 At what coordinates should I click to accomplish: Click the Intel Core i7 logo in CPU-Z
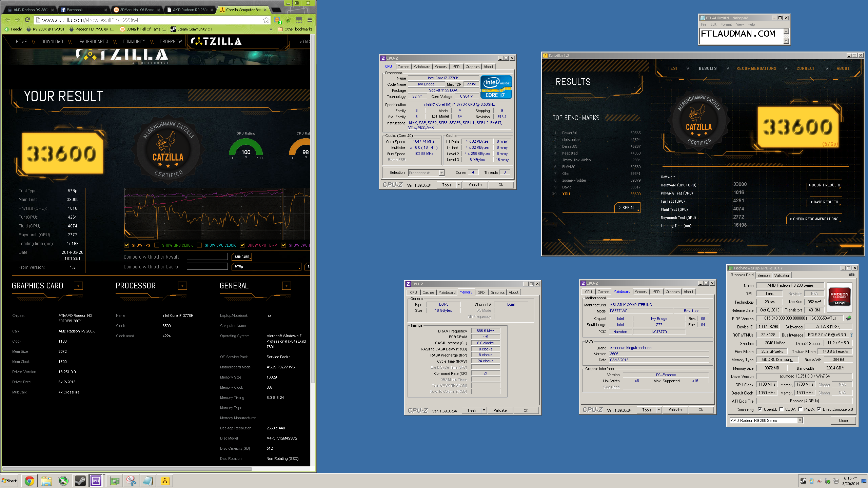tap(496, 87)
